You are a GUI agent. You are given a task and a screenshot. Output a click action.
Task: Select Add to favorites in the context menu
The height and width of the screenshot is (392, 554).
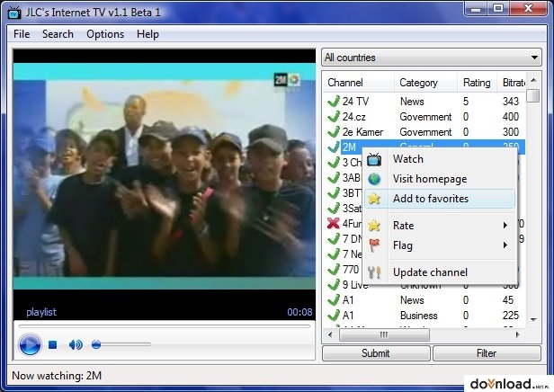click(440, 199)
